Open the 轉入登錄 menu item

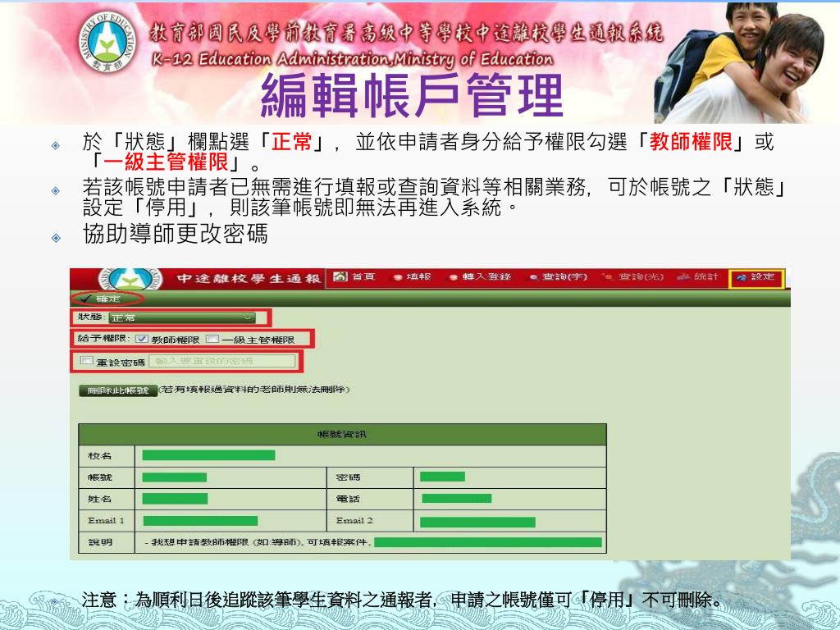pos(481,277)
